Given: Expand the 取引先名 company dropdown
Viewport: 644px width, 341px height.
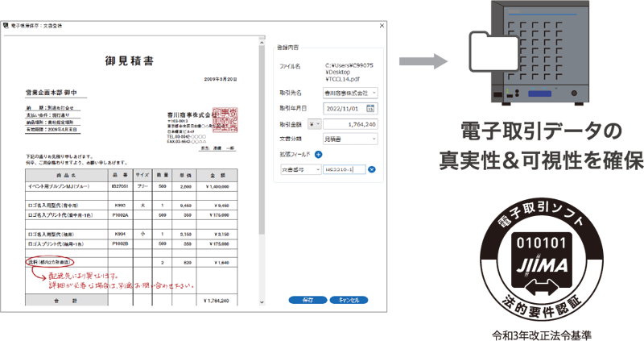Looking at the screenshot, I should point(374,94).
